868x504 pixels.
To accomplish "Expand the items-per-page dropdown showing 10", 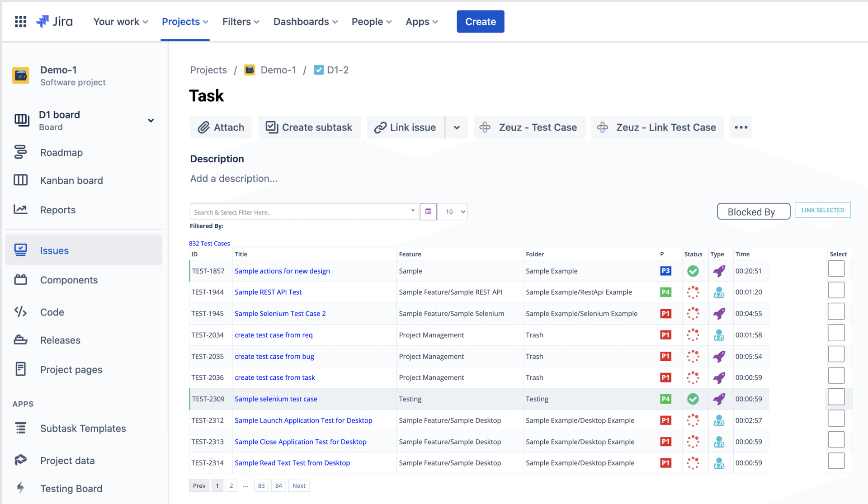I will coord(453,211).
